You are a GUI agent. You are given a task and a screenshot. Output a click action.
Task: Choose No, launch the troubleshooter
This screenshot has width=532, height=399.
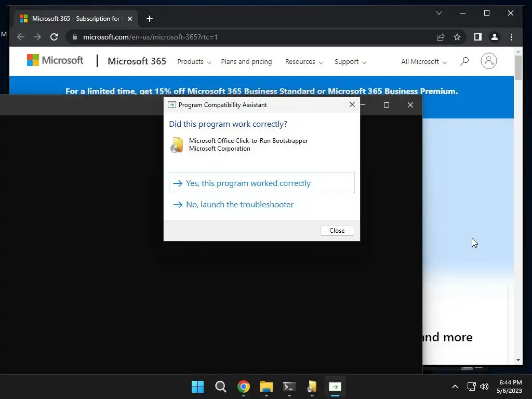click(x=262, y=205)
